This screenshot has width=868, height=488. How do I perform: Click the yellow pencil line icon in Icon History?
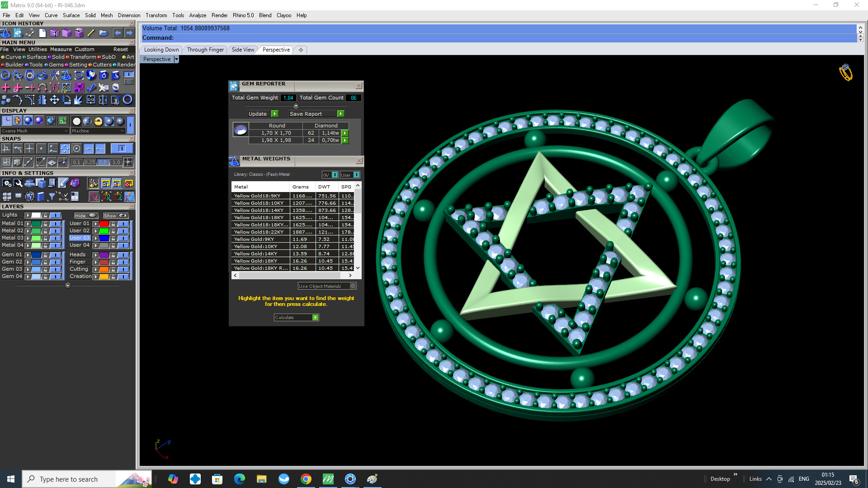click(x=91, y=33)
